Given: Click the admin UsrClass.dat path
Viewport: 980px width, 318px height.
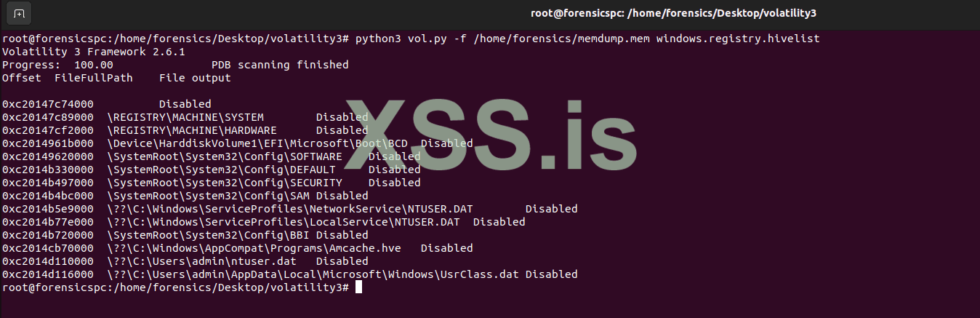Looking at the screenshot, I should tap(313, 274).
